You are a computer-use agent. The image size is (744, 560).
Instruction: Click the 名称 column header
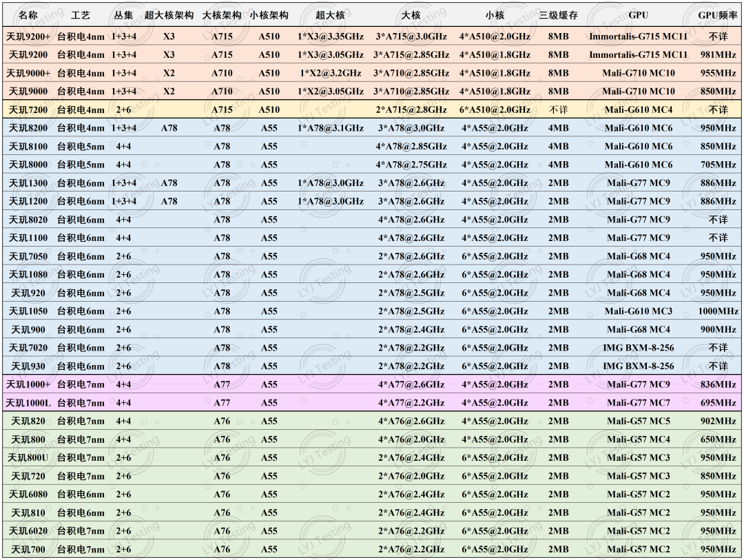coord(28,15)
